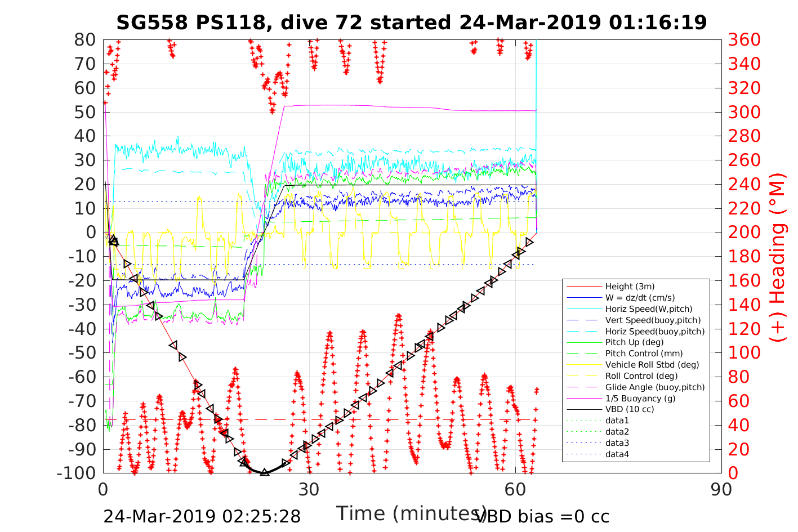The image size is (798, 532).
Task: Click the green line sample beside 'Pitch Up (deg)'
Action: (x=583, y=342)
